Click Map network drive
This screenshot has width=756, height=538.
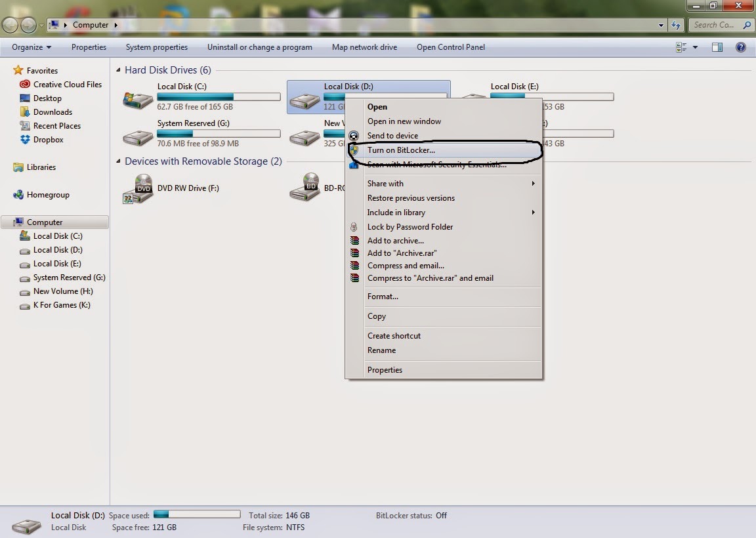(364, 47)
